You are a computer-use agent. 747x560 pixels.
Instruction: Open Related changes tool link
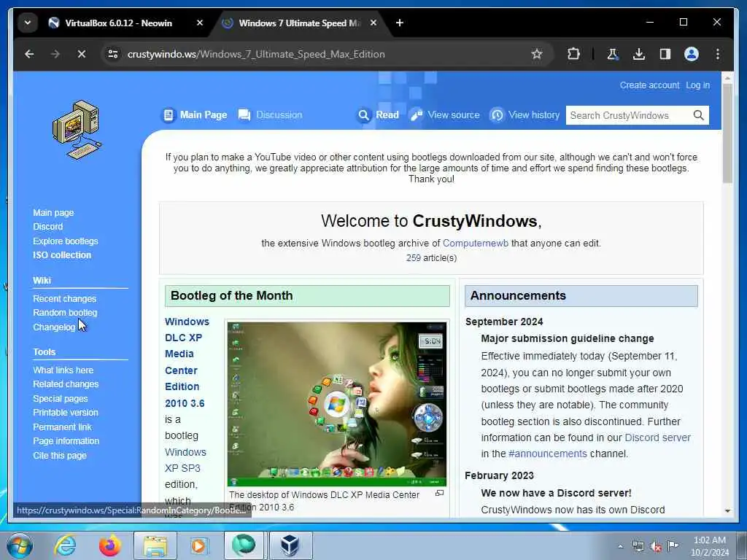(66, 384)
